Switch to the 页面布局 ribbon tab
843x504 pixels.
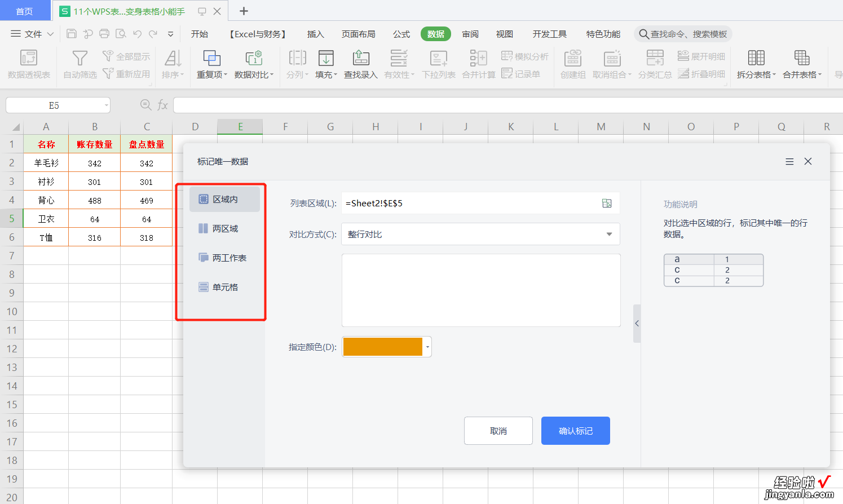359,34
